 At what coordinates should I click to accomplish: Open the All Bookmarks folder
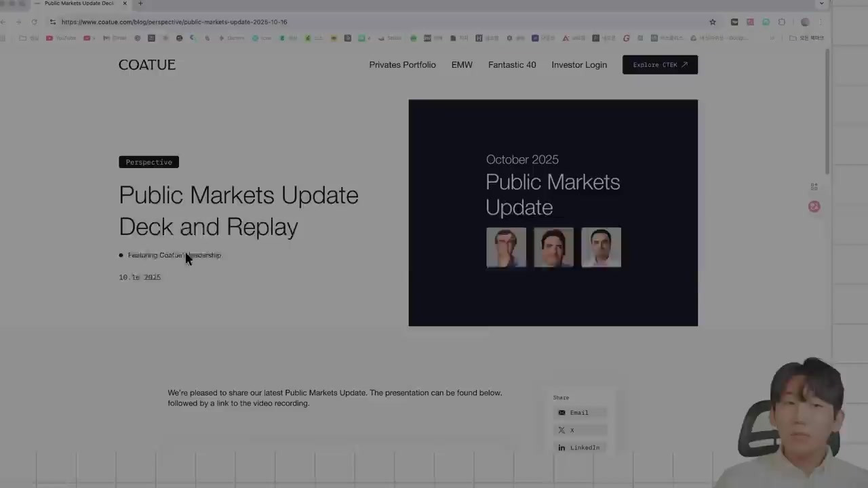[x=807, y=38]
